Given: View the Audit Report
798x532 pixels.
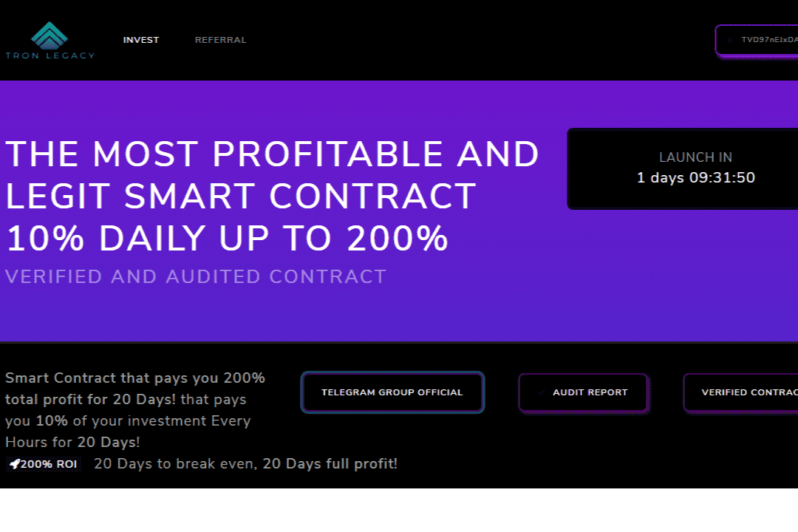Looking at the screenshot, I should click(590, 392).
